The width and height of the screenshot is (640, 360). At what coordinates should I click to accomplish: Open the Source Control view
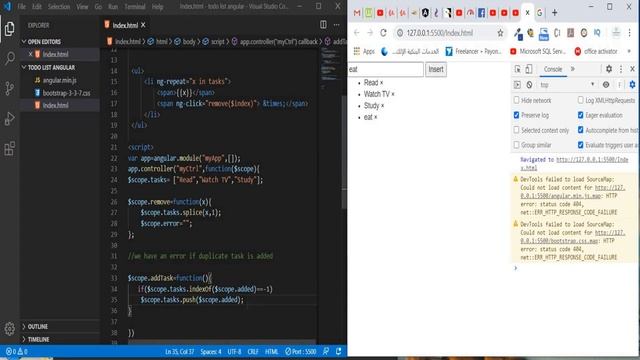pos(9,88)
